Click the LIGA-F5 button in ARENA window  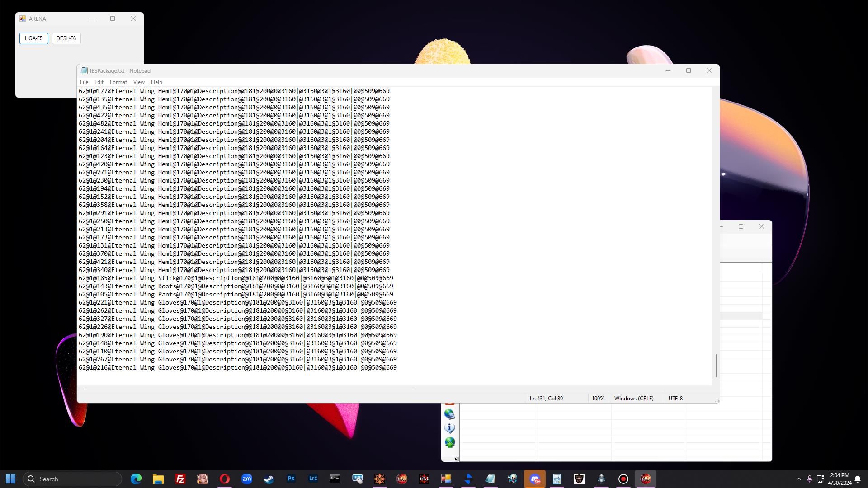pyautogui.click(x=34, y=38)
